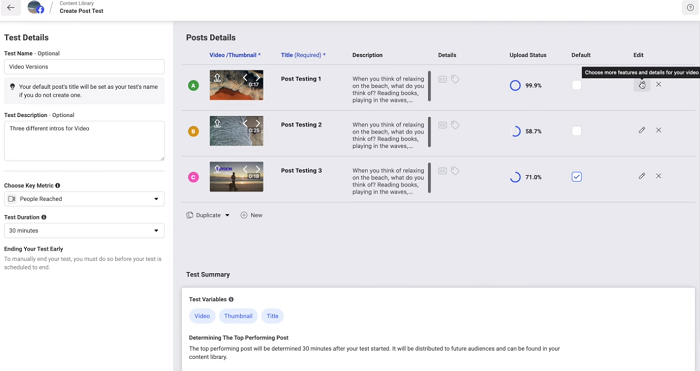Click Content Library breadcrumb link

[77, 3]
